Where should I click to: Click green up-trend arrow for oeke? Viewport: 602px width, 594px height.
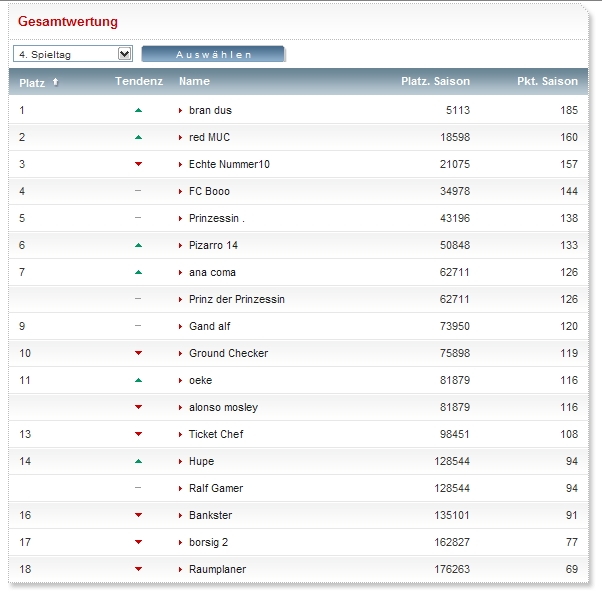click(x=139, y=380)
